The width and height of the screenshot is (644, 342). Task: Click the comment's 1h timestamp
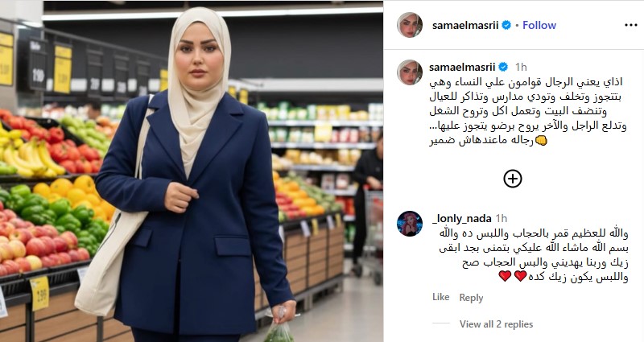(x=501, y=218)
